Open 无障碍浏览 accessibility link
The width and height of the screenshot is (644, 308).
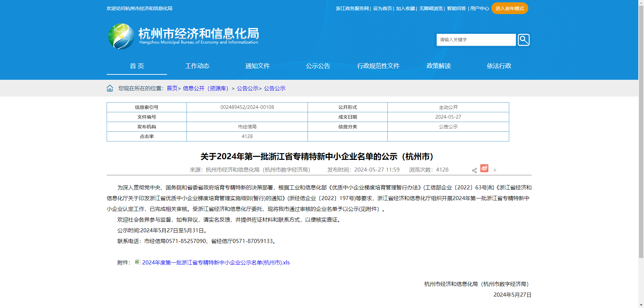431,8
